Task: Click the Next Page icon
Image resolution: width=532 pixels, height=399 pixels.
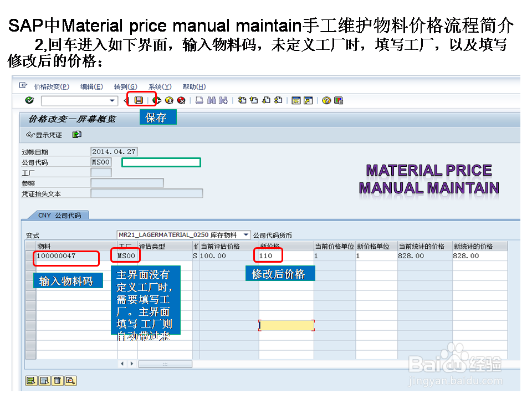Action: pyautogui.click(x=267, y=100)
